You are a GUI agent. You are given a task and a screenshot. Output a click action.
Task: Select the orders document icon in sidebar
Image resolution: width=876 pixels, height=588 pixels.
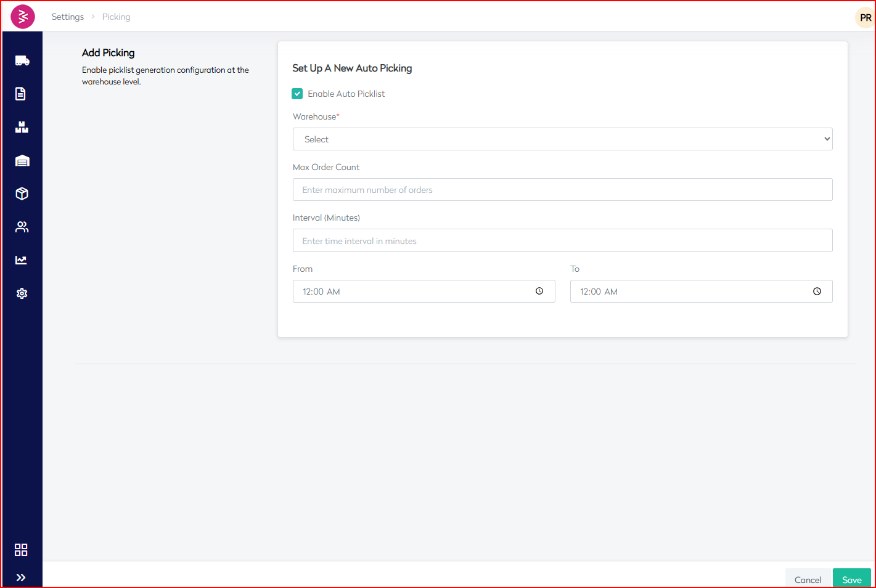(22, 93)
